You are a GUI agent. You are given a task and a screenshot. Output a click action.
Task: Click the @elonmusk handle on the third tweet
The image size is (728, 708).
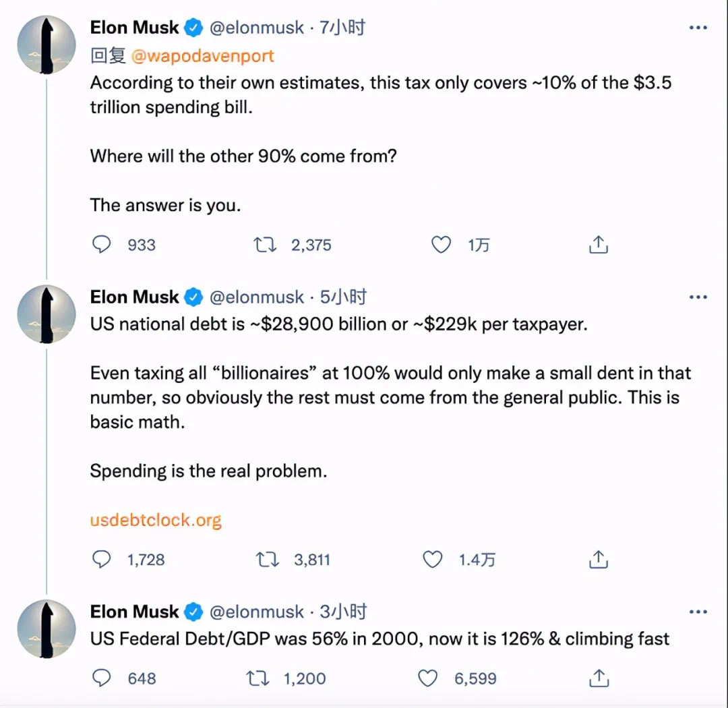point(257,612)
